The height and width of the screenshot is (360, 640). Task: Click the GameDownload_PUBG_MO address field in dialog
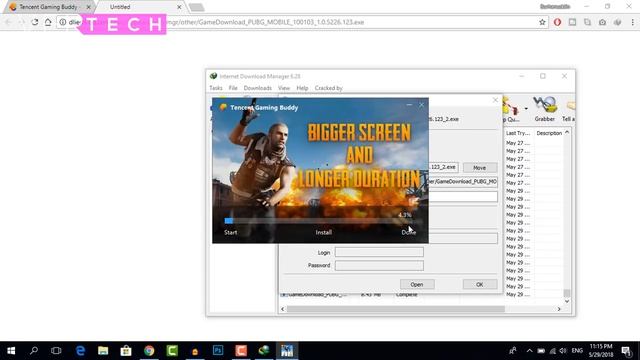(463, 182)
